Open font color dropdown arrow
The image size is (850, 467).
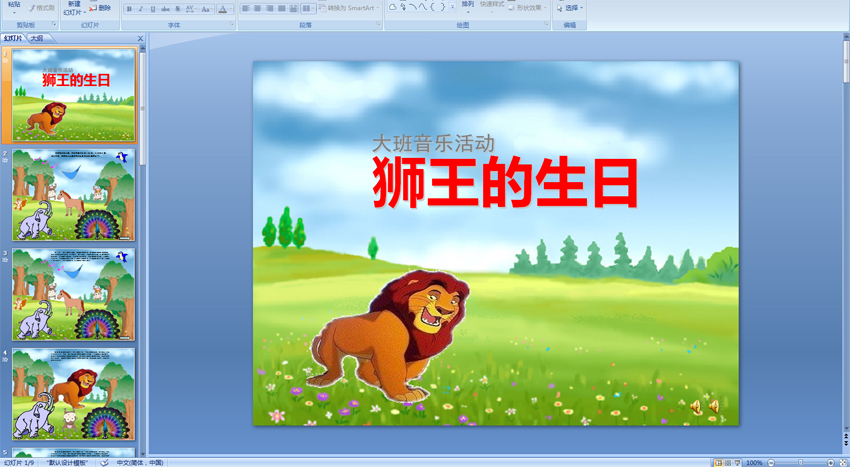[231, 9]
